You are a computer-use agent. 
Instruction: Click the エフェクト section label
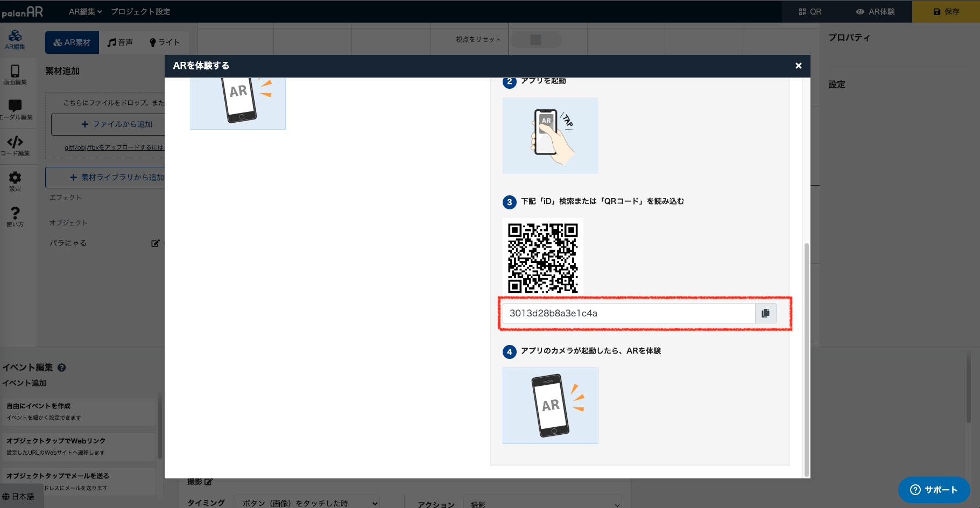click(66, 197)
